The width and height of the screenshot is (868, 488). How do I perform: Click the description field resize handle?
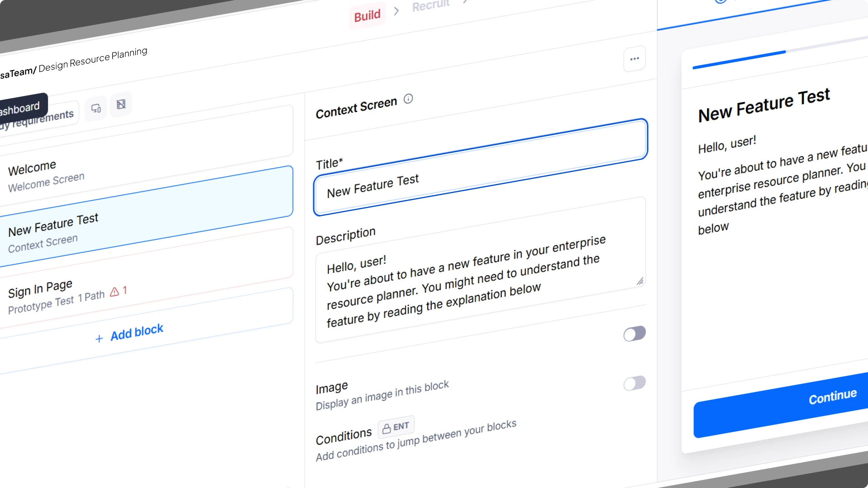coord(640,282)
